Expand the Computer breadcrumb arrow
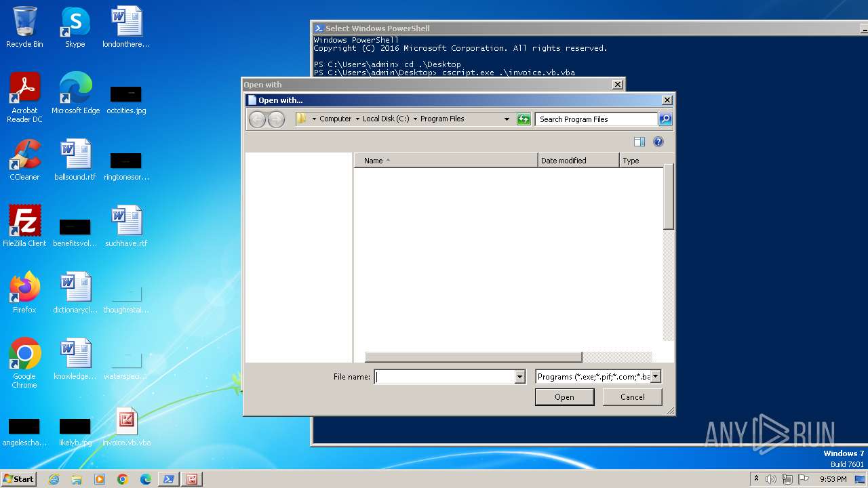Viewport: 868px width, 488px height. [357, 119]
